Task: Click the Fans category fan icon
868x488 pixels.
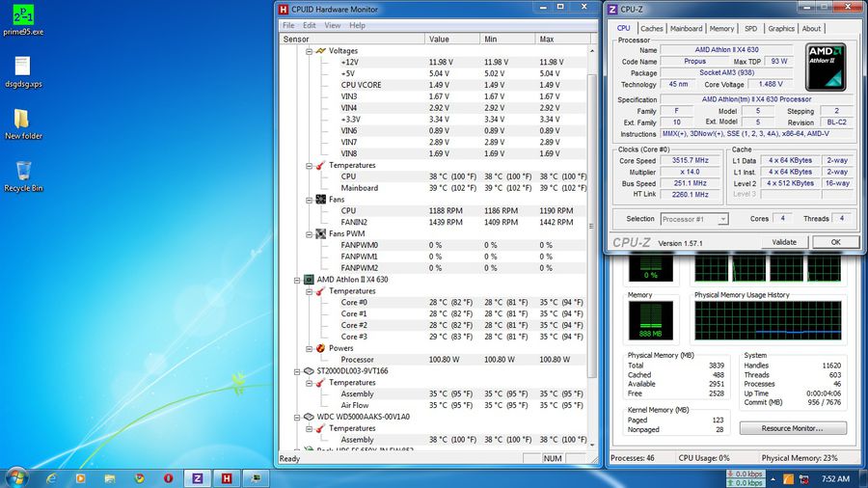Action: coord(320,200)
